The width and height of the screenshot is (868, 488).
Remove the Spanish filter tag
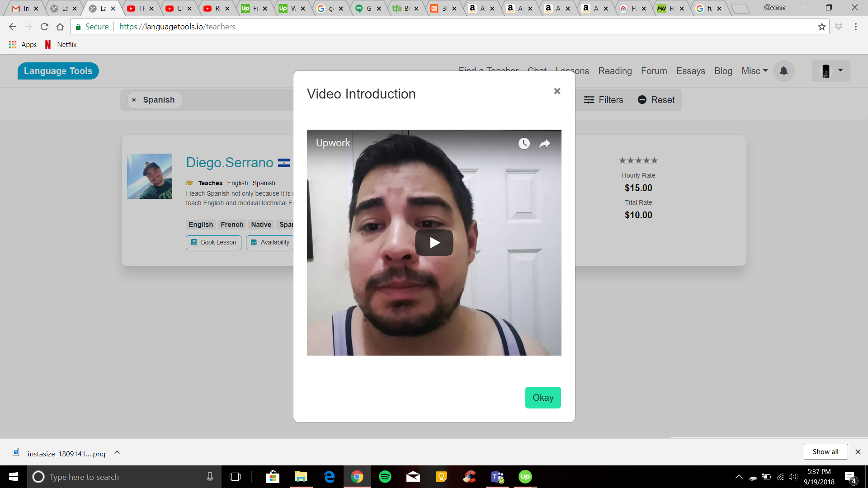pos(134,100)
